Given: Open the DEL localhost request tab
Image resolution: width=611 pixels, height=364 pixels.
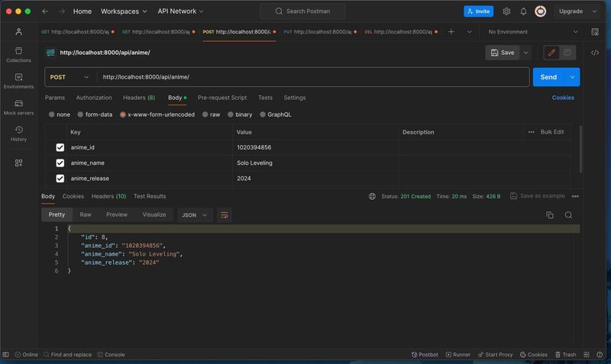Looking at the screenshot, I should click(400, 32).
